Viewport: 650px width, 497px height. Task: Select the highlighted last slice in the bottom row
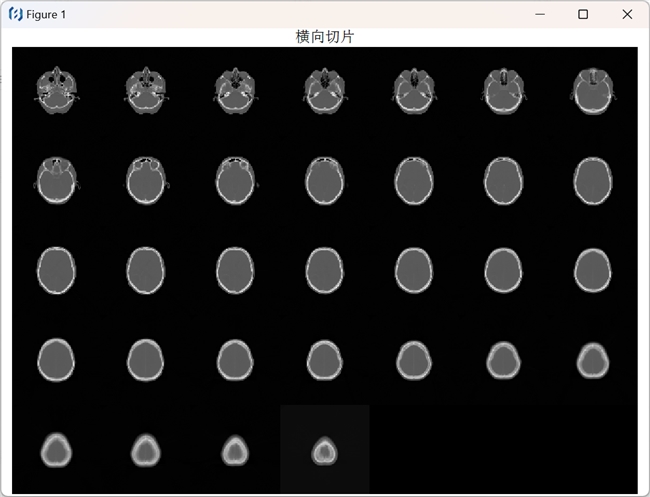325,451
